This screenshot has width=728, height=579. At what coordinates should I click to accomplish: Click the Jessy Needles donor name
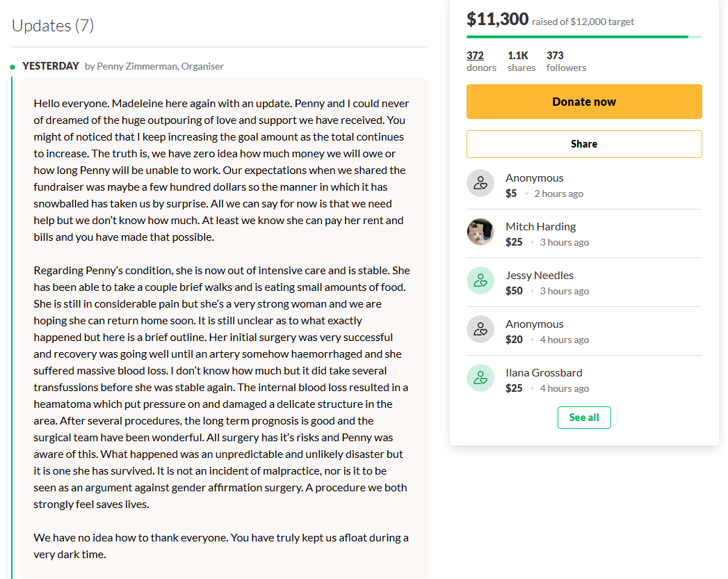click(540, 276)
